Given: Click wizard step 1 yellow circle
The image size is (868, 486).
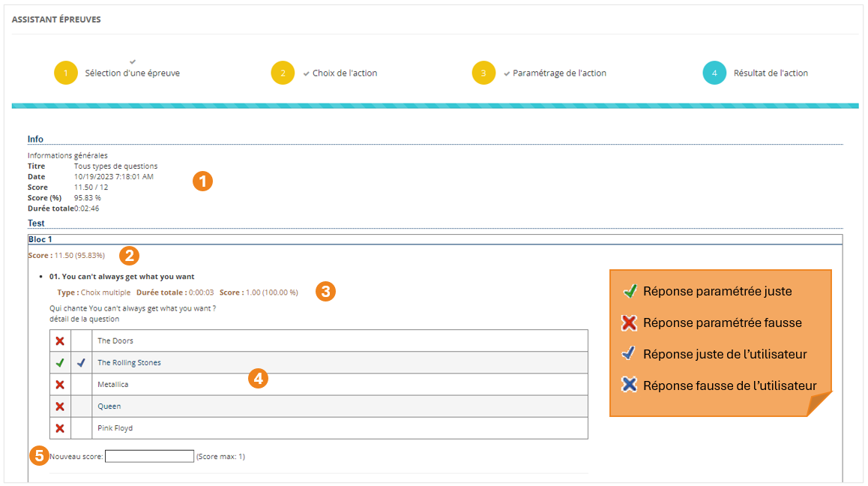Looking at the screenshot, I should tap(66, 73).
